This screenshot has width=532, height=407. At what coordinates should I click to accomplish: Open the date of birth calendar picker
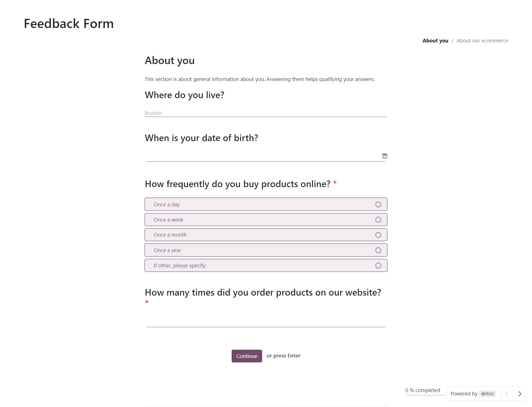(x=385, y=156)
